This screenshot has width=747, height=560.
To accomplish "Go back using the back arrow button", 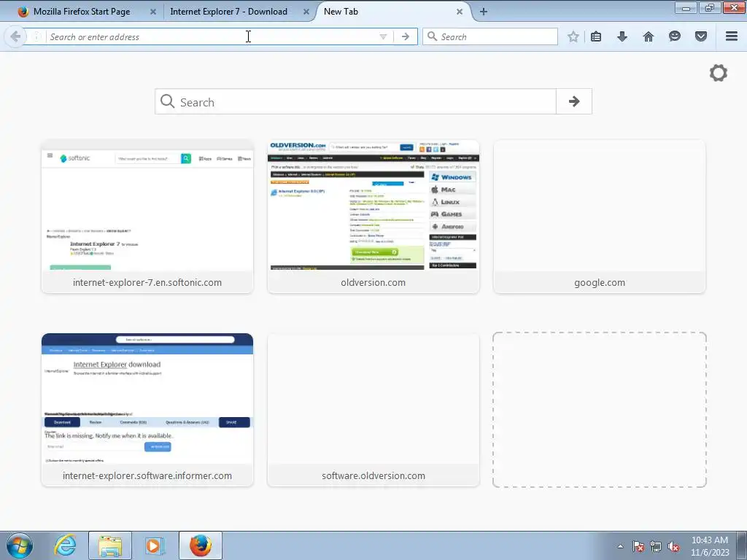I will [x=15, y=36].
